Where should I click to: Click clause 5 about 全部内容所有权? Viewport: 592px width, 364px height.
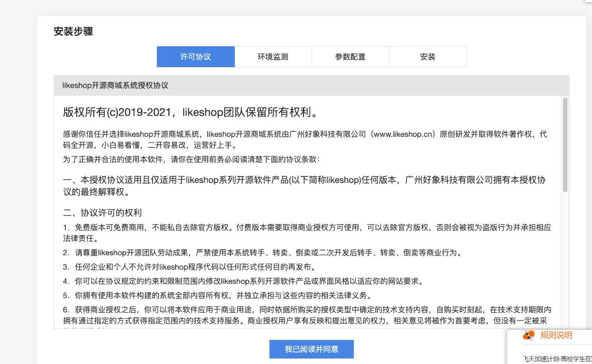[x=218, y=295]
